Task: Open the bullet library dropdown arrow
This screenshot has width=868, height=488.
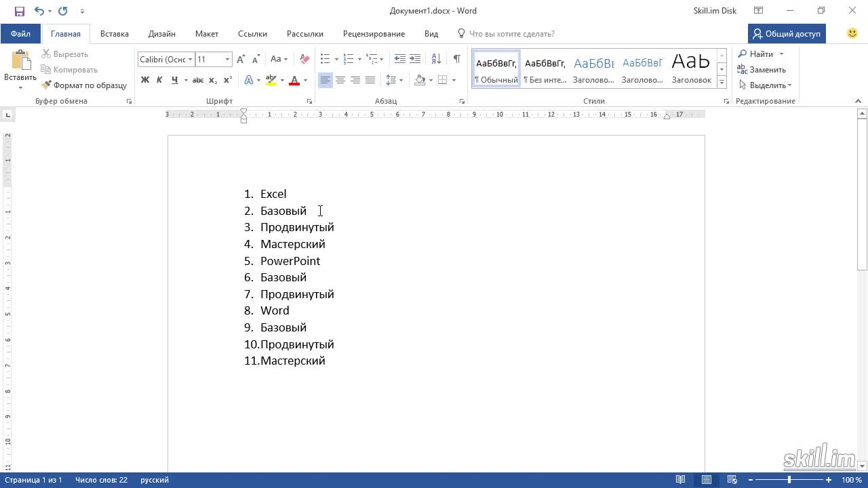Action: click(x=336, y=60)
